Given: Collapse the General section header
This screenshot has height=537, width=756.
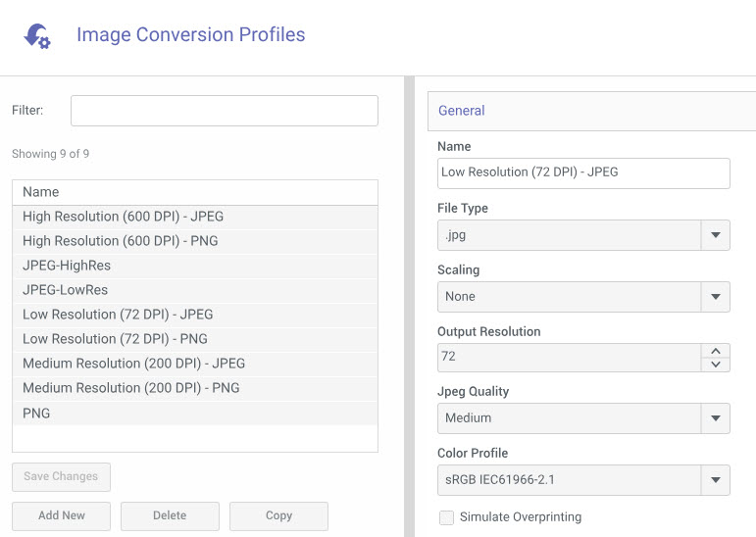Looking at the screenshot, I should [x=591, y=111].
